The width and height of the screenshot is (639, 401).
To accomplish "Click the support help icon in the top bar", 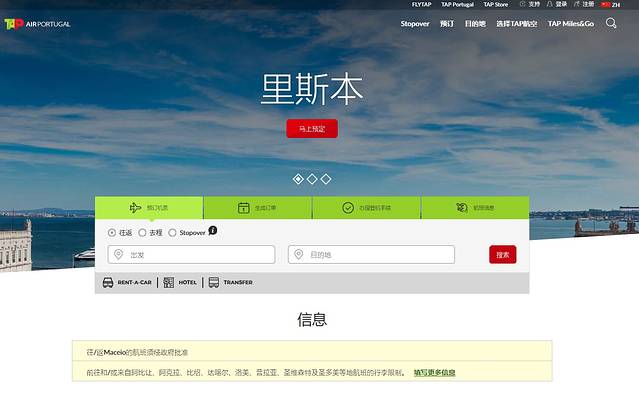I will click(521, 4).
